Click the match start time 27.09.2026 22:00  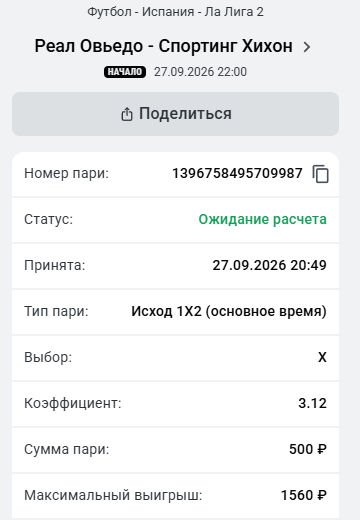pos(200,72)
